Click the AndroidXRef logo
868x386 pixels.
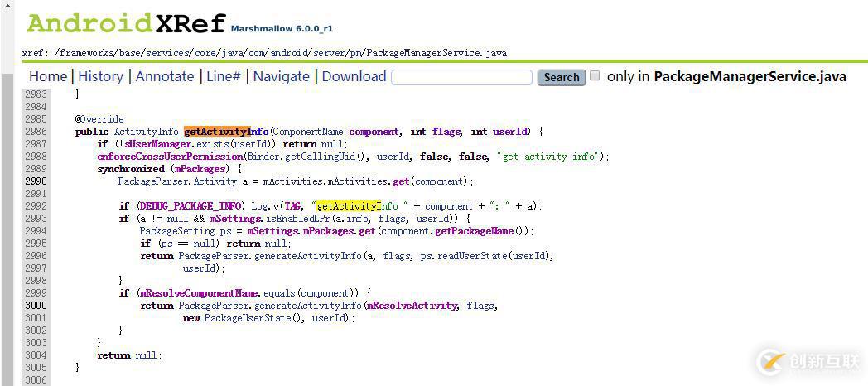[126, 22]
